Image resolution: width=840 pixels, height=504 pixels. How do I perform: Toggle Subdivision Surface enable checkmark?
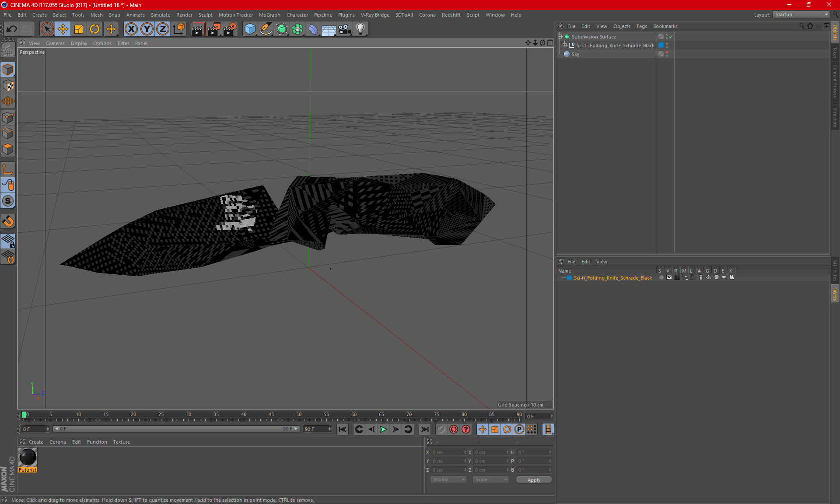[x=671, y=37]
